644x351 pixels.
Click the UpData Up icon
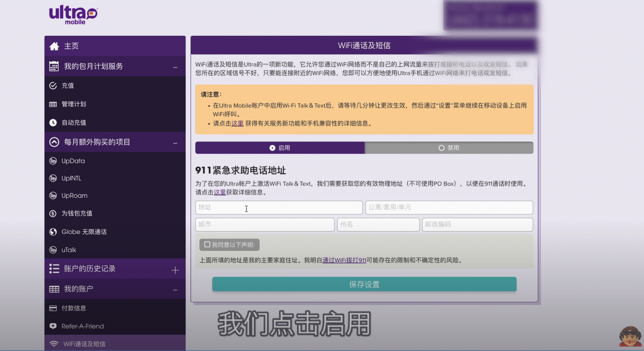(53, 161)
